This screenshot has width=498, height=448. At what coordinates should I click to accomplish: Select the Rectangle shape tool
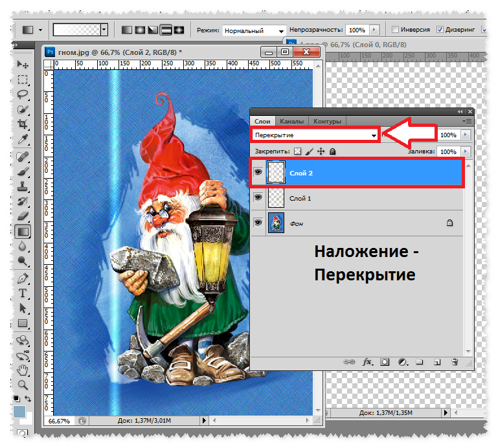tap(23, 323)
